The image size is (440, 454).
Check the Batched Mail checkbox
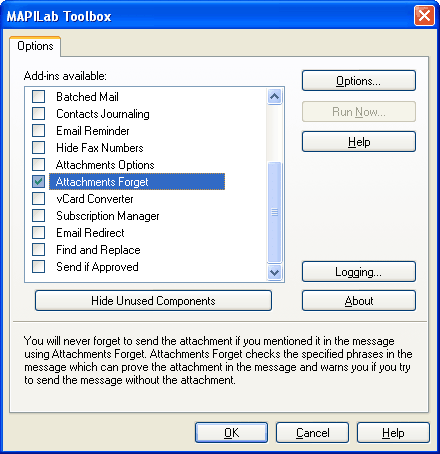(38, 97)
